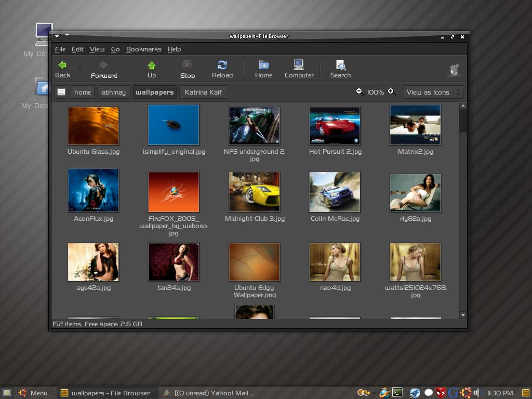Zoom out with the minus magnifier
532x399 pixels.
pos(360,91)
